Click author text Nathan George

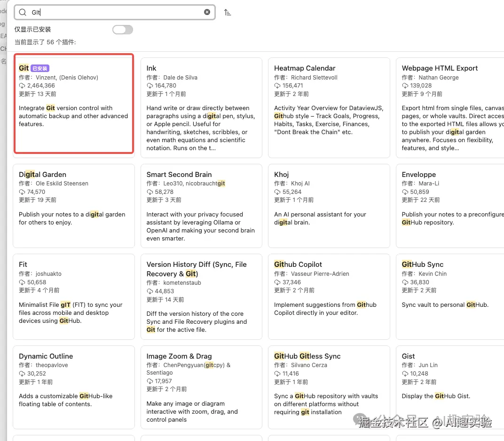point(439,78)
